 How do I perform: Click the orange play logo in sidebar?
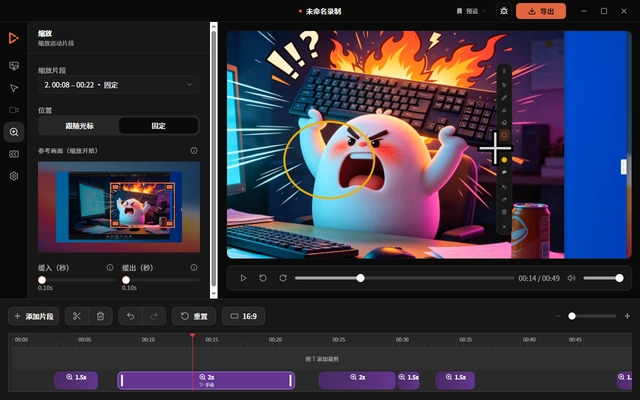tap(13, 38)
